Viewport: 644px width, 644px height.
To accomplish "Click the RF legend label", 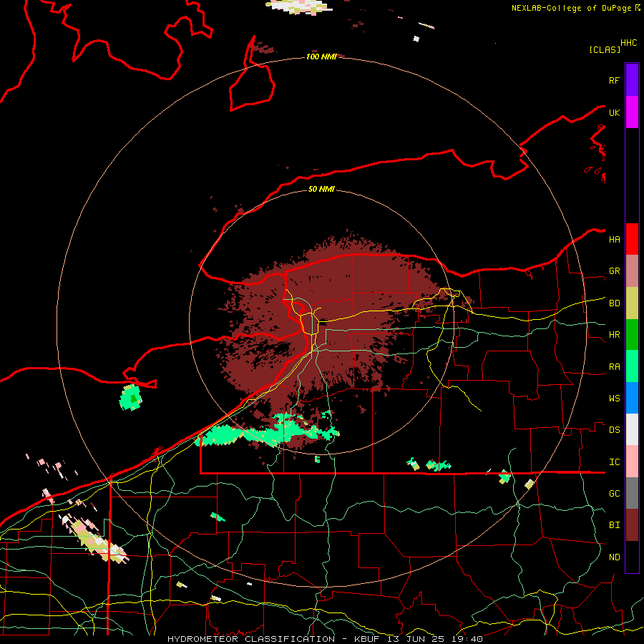I will (x=614, y=80).
